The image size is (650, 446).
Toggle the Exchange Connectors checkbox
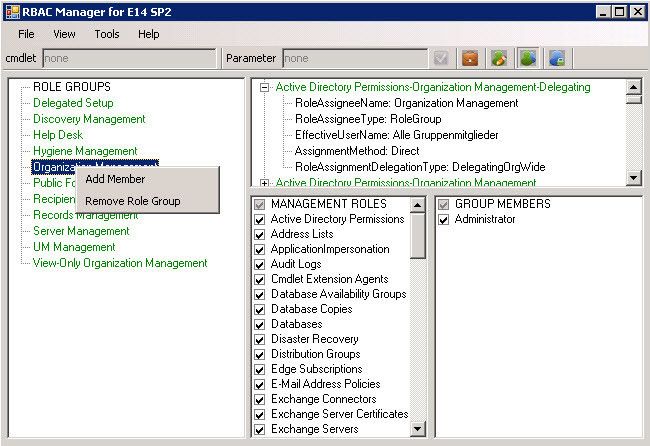coord(260,400)
